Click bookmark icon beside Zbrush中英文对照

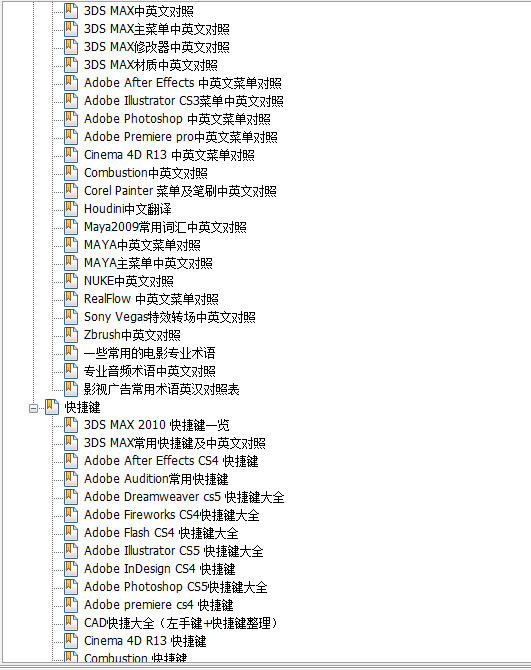click(71, 335)
